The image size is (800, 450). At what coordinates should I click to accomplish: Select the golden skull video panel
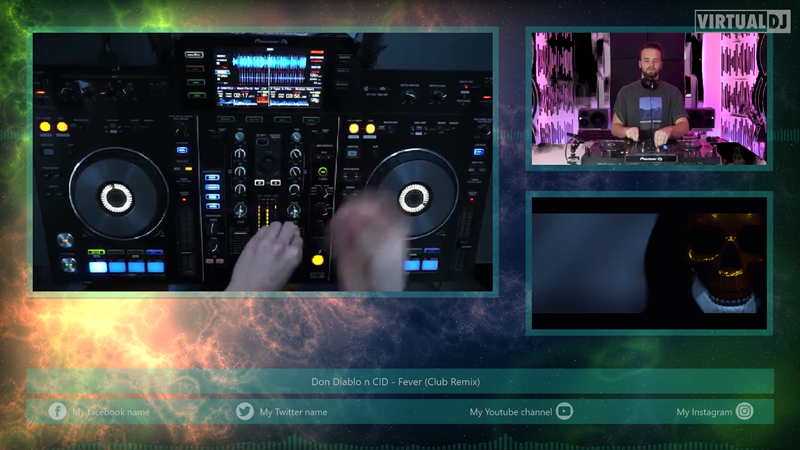[649, 262]
